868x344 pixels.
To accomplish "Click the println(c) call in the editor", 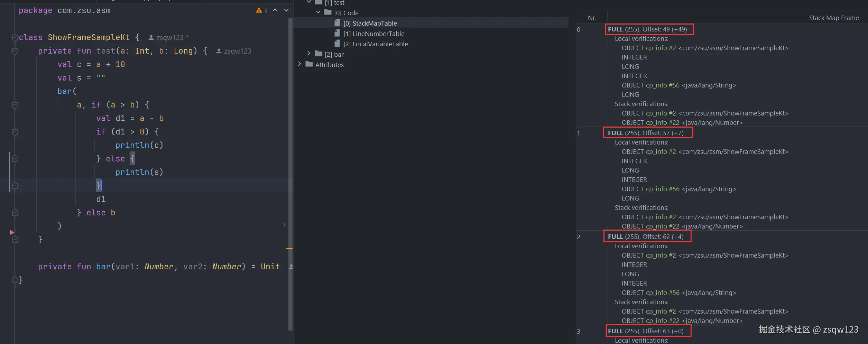I will tap(139, 145).
